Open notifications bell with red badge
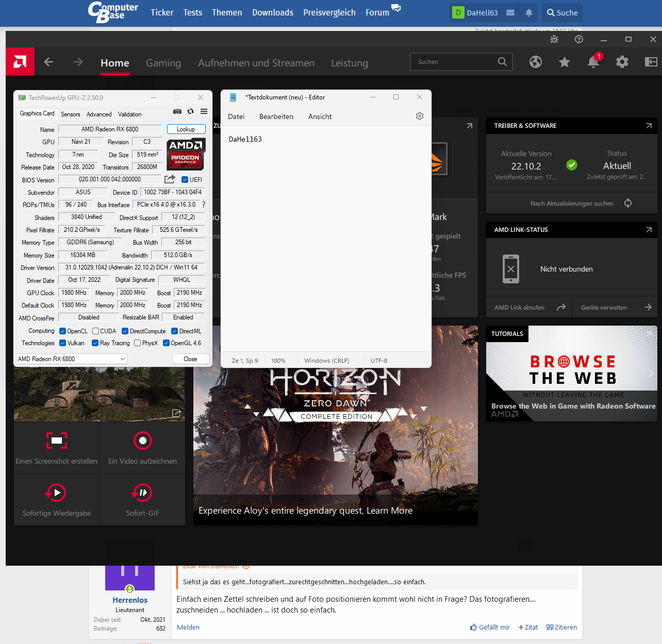The height and width of the screenshot is (644, 662). (x=593, y=62)
